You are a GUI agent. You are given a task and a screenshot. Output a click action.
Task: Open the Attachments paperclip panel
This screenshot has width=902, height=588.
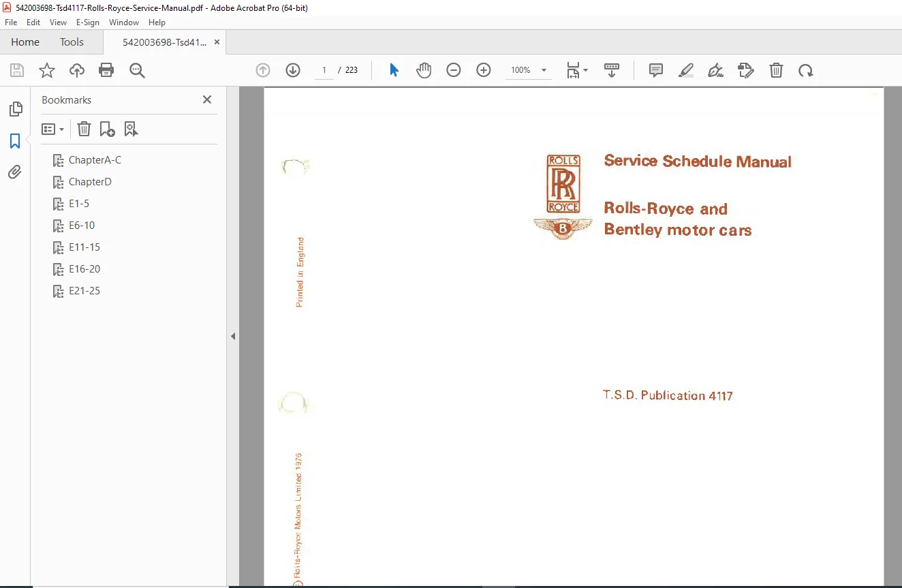click(x=15, y=172)
